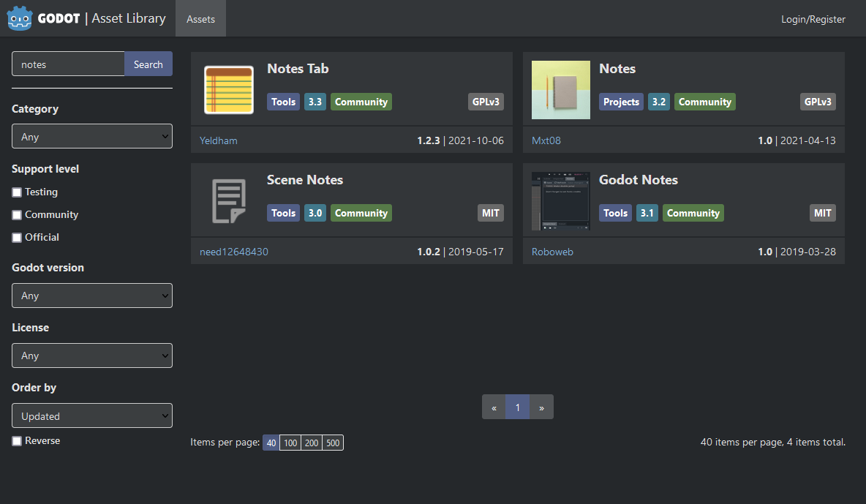This screenshot has width=866, height=504.
Task: Click the 3.3 version tag on Notes Tab
Action: (315, 102)
